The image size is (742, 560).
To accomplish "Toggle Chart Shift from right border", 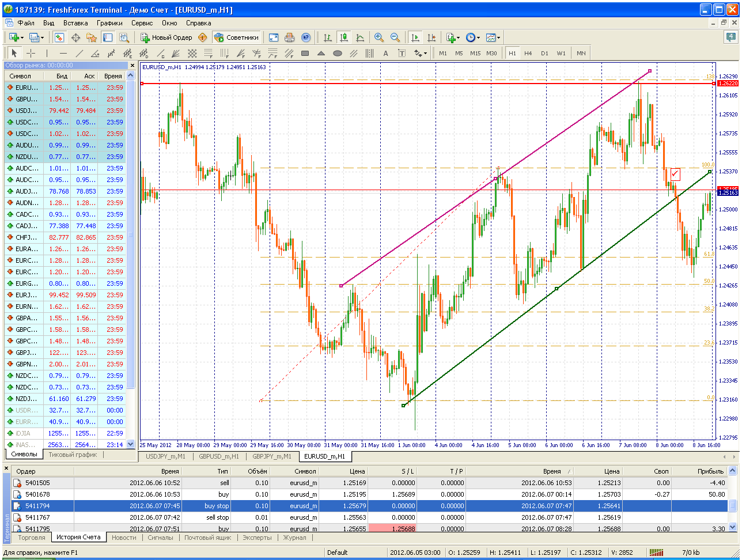I will click(431, 37).
